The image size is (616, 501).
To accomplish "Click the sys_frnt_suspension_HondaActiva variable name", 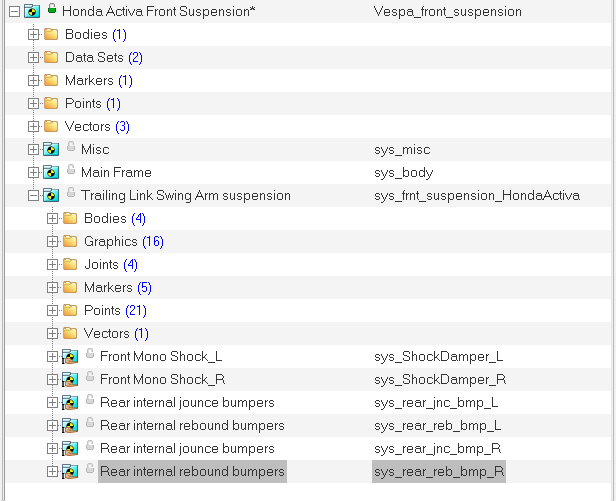I will tap(476, 196).
